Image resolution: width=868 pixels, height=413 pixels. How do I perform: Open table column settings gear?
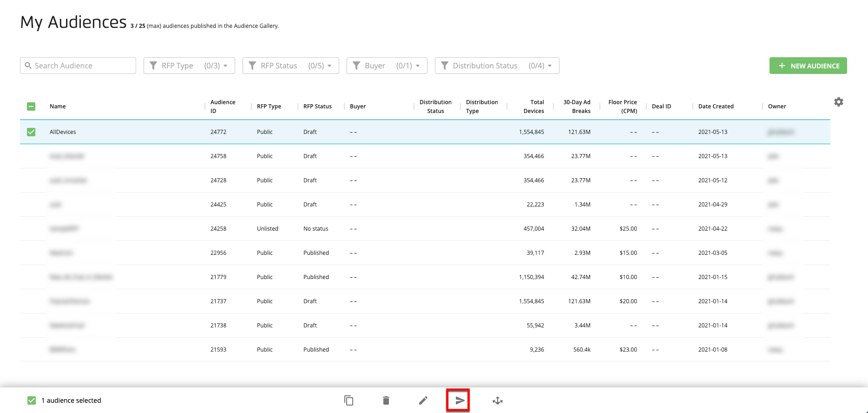(x=839, y=102)
